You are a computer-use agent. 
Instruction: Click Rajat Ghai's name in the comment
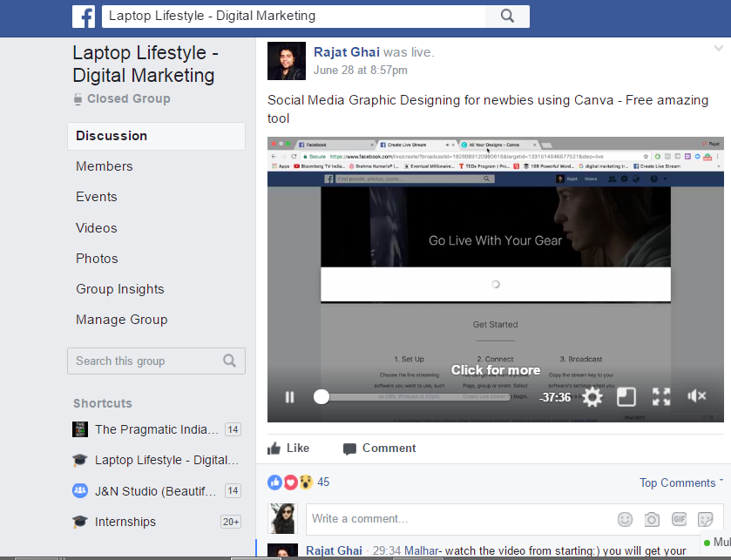334,550
